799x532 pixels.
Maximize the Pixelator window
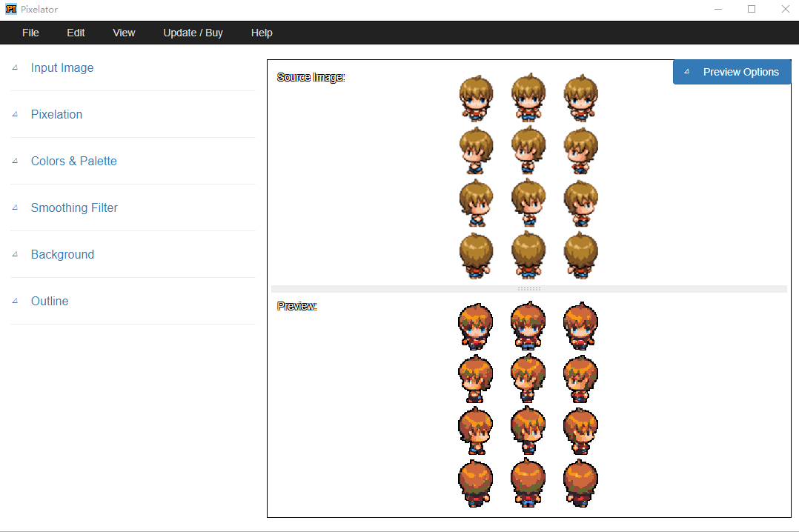(752, 9)
